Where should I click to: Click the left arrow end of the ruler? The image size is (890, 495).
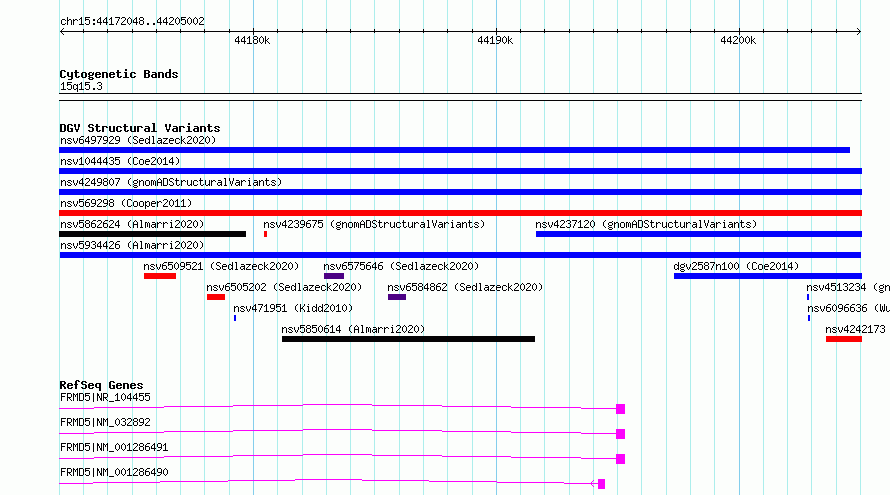point(62,31)
